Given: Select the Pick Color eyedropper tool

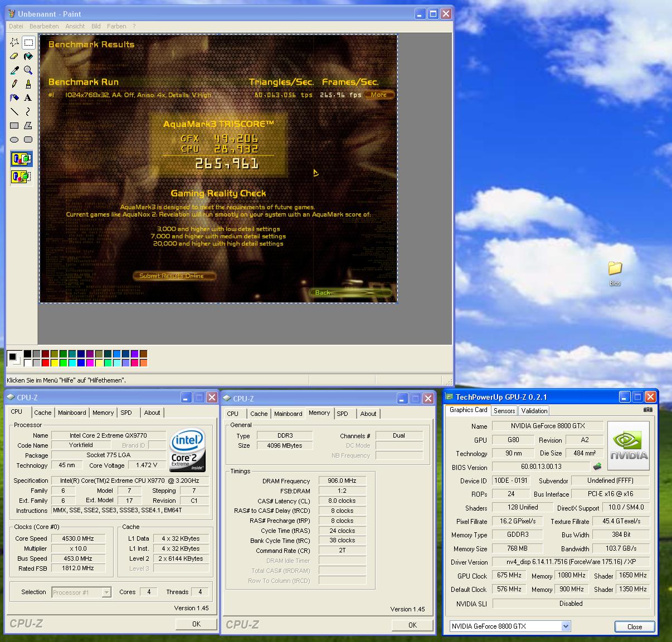Looking at the screenshot, I should coord(14,70).
